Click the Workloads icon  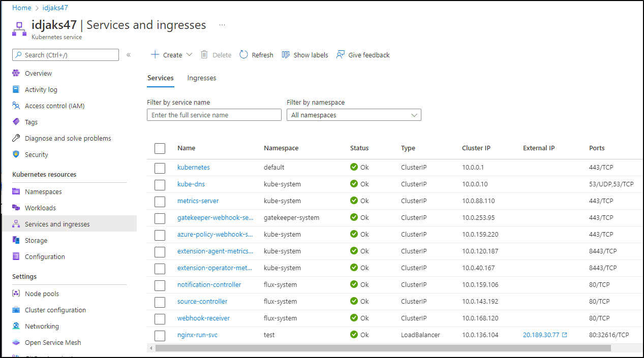click(16, 208)
